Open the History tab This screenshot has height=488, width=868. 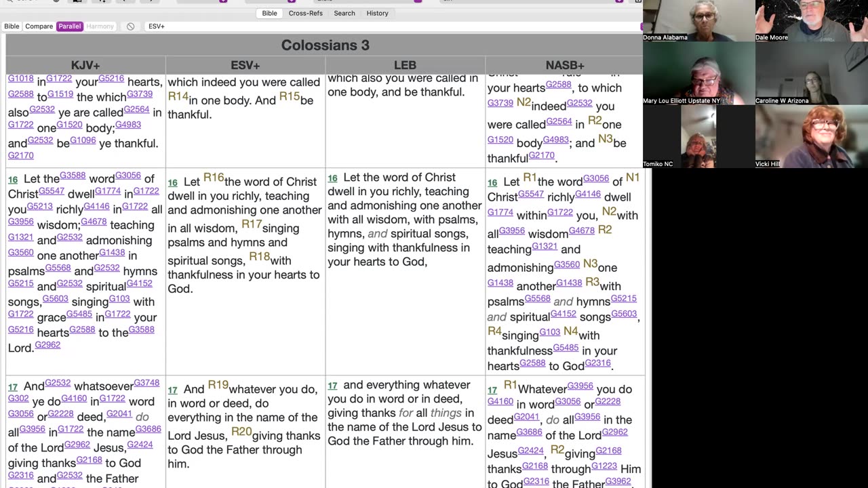point(378,13)
